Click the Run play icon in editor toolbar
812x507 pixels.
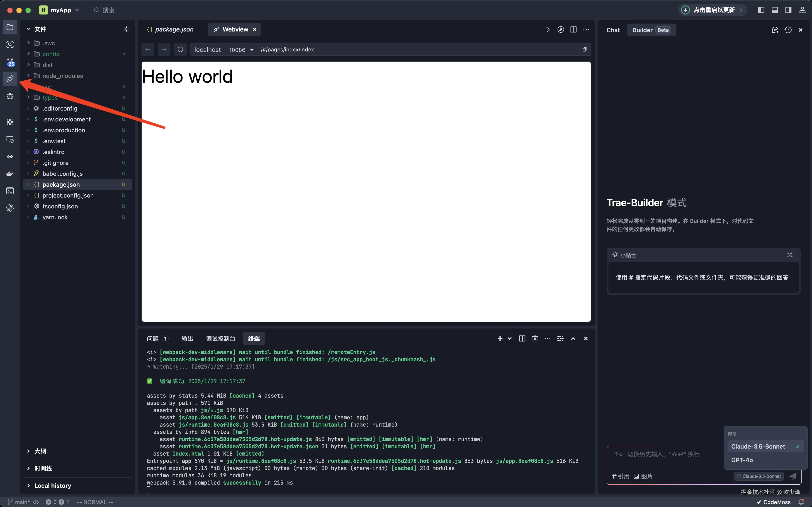(x=548, y=29)
